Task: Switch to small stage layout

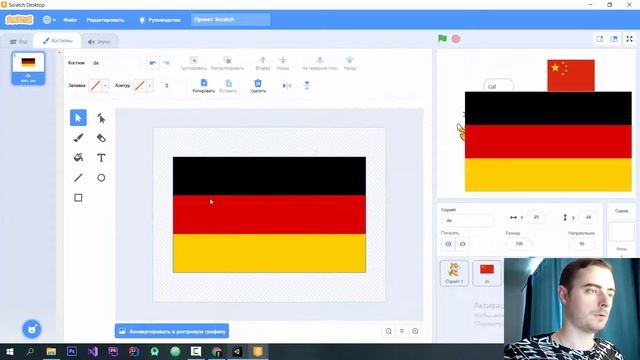Action: (x=600, y=39)
